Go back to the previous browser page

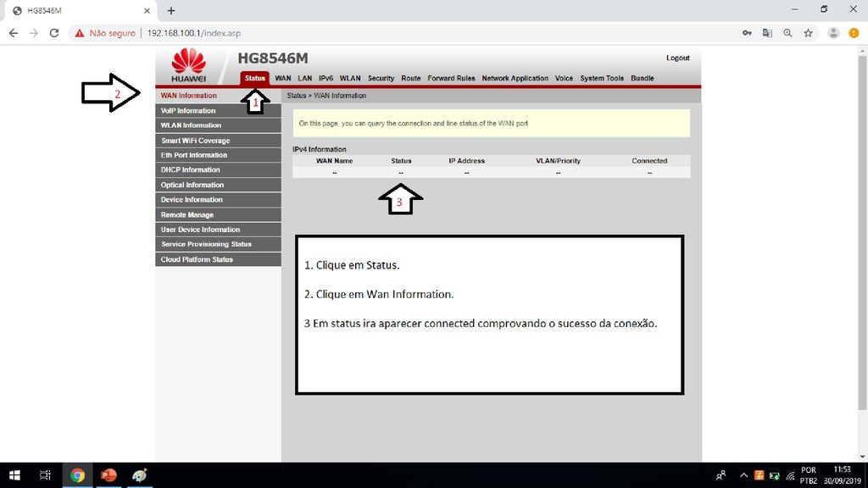pos(14,33)
